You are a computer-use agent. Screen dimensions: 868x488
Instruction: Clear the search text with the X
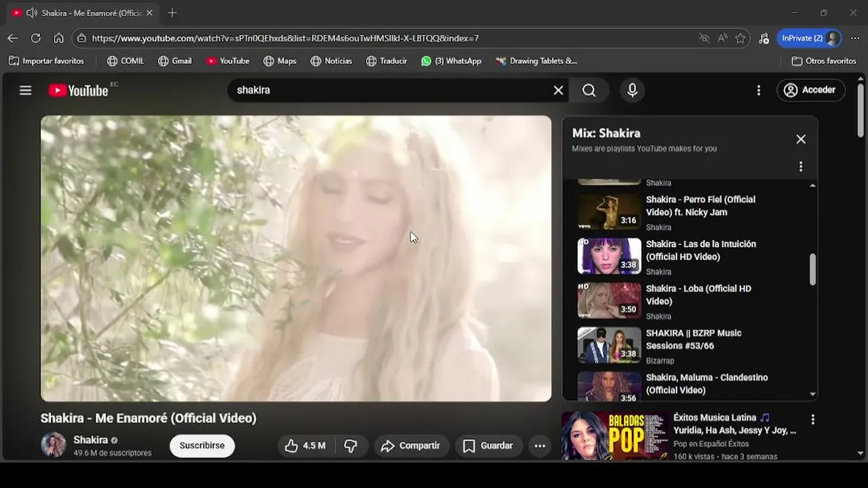[x=558, y=90]
